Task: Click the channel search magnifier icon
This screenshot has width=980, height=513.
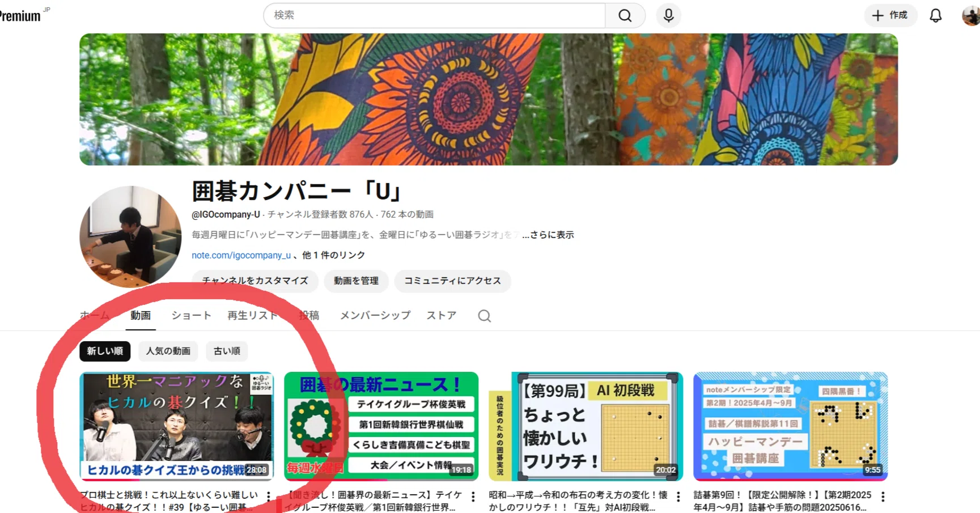Action: (x=484, y=316)
